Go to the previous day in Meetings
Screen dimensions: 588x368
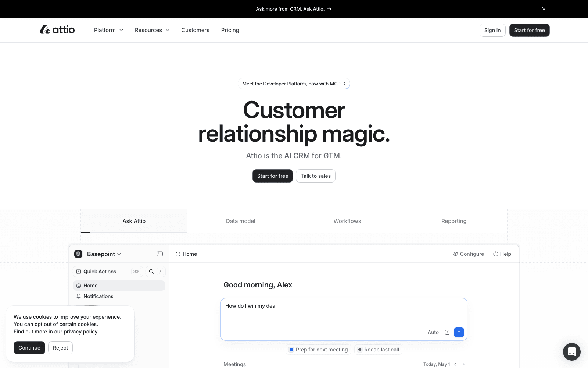tap(455, 364)
